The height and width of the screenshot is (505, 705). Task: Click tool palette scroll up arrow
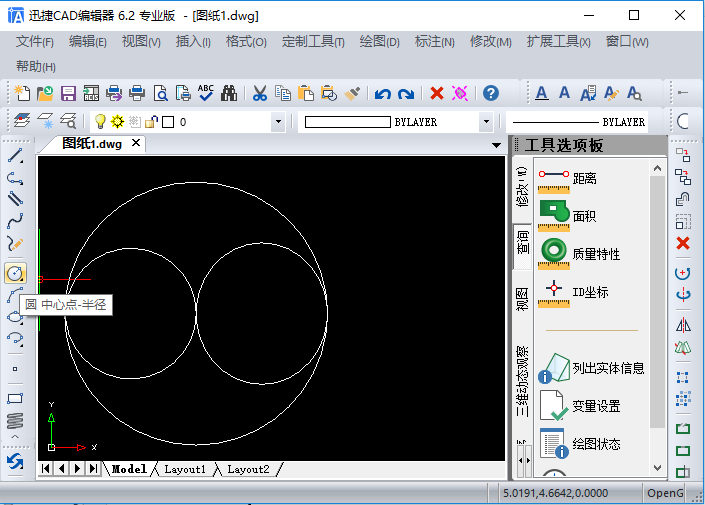click(657, 169)
